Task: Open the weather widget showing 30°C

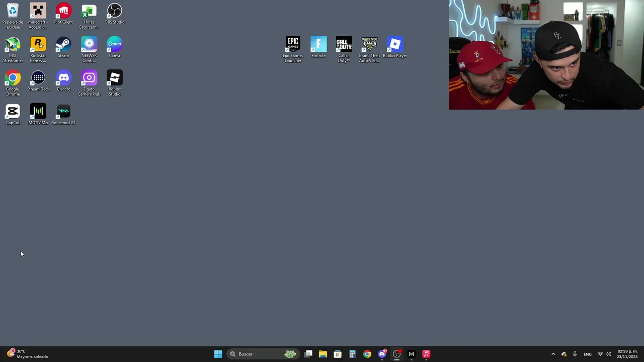Action: pos(28,354)
